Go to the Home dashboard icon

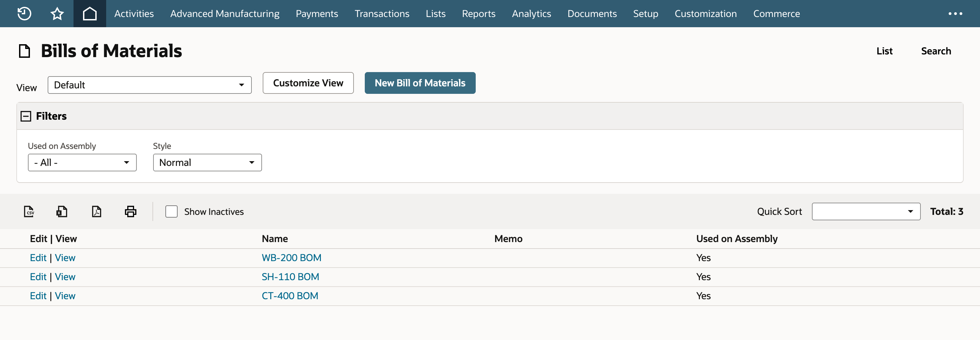coord(90,14)
